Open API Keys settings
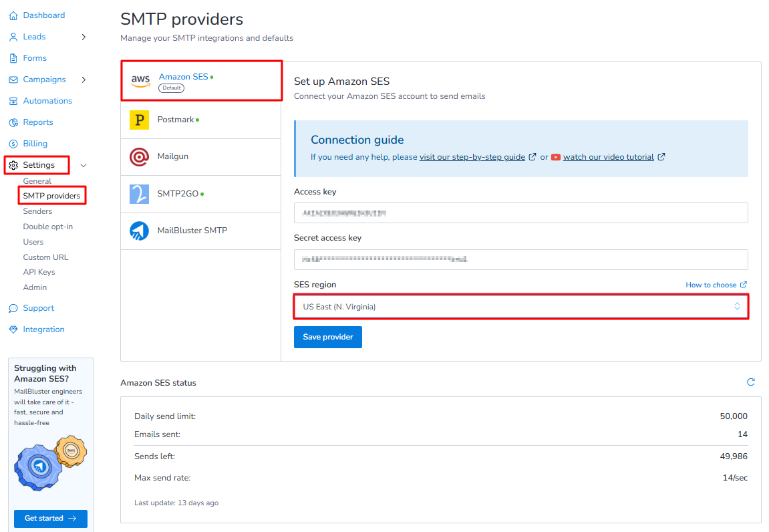 (x=39, y=272)
